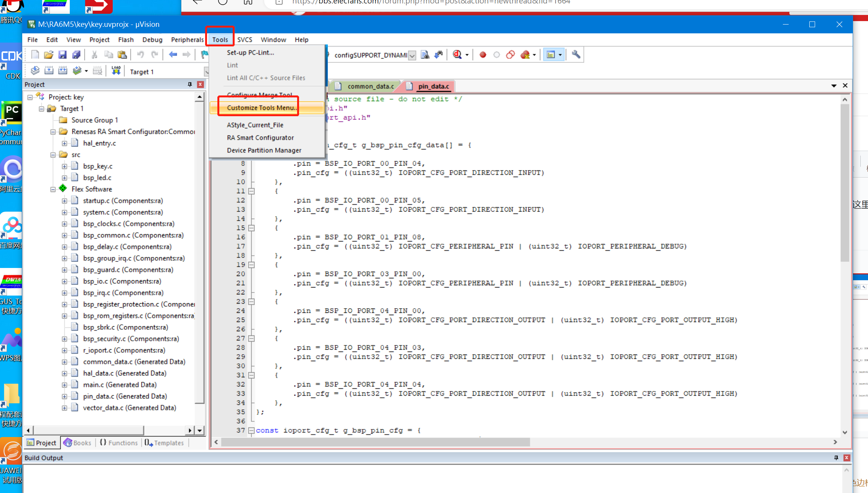The image size is (868, 493).
Task: Switch to the pin_data.c editor tab
Action: 429,86
